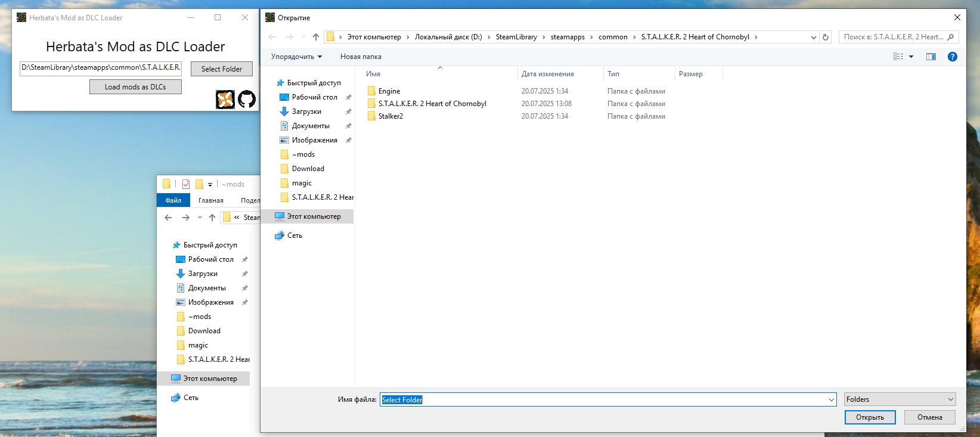Click the Имя файла input field
Image resolution: width=980 pixels, height=437 pixels.
[608, 399]
